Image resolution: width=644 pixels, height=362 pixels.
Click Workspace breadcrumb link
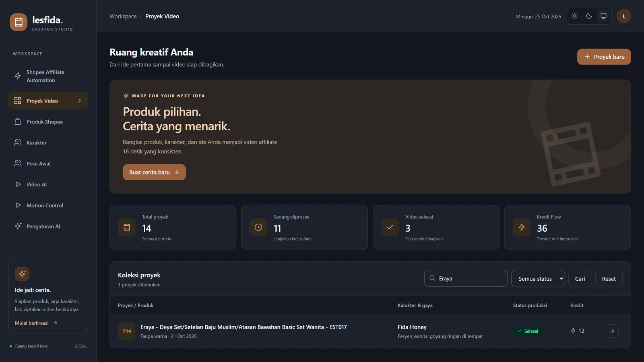tap(123, 16)
